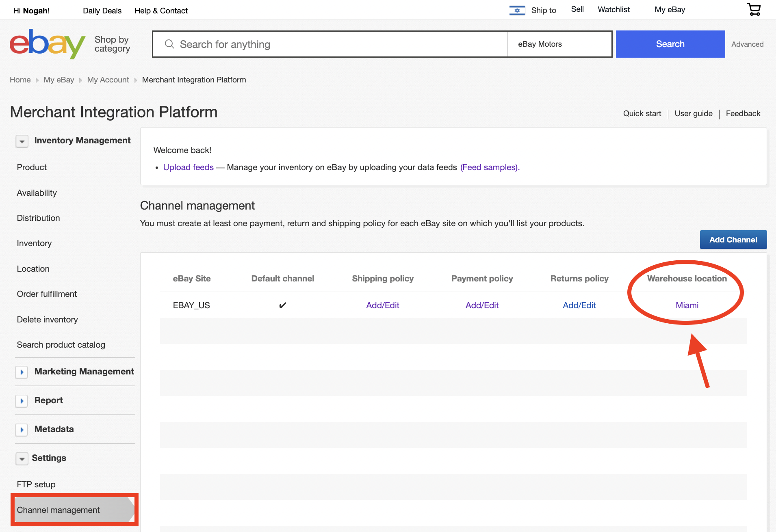This screenshot has width=776, height=532.
Task: Click Add/Edit under Returns policy
Action: [x=579, y=305]
